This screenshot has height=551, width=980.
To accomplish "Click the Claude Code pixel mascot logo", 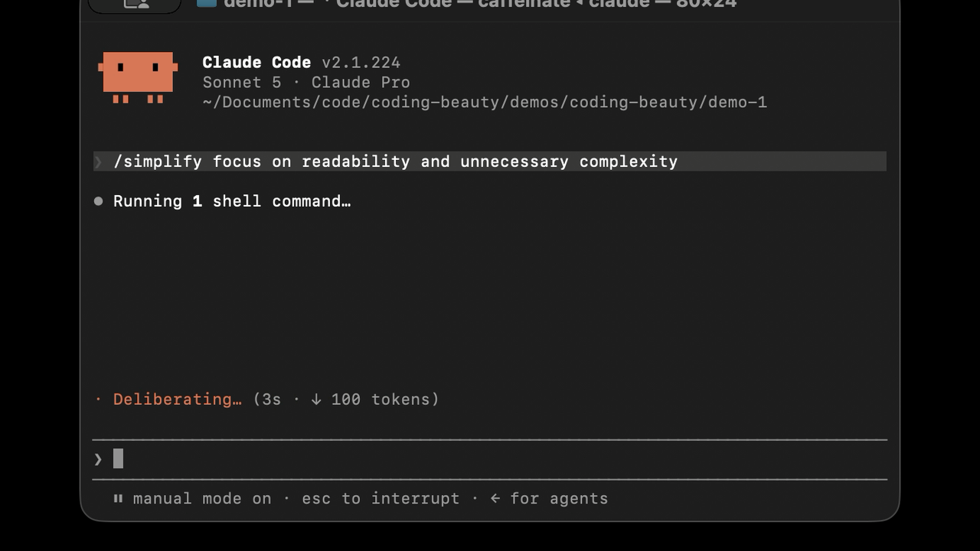I will [x=138, y=77].
